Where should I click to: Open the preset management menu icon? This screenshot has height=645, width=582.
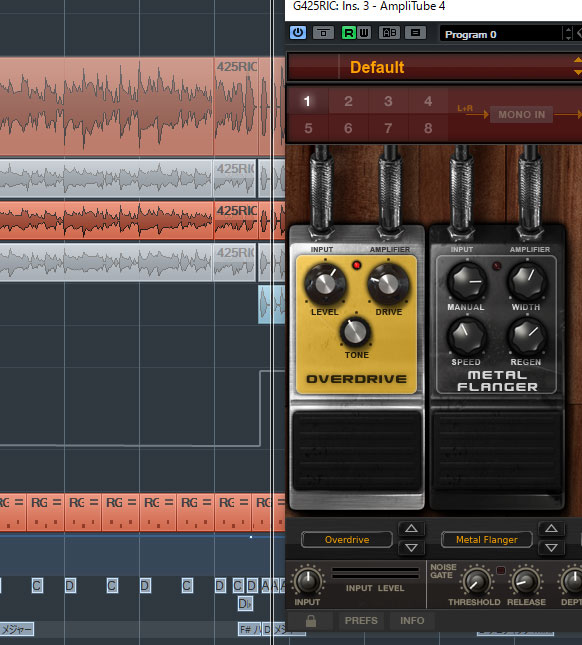click(x=415, y=32)
